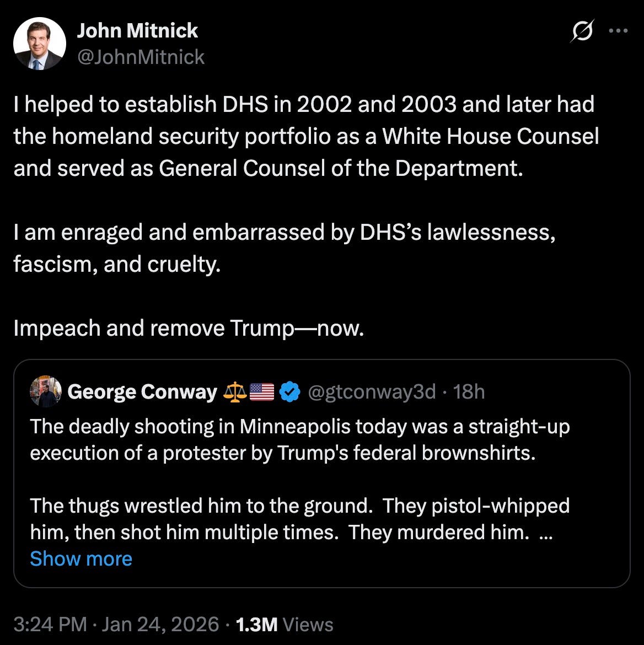
Task: Click John Mitnick's profile avatar
Action: point(39,44)
